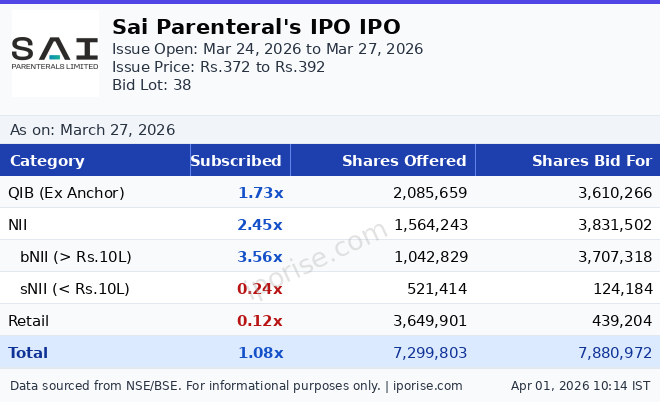This screenshot has width=660, height=402.
Task: Select the QIB (Ex Anchor) row label
Action: [66, 193]
